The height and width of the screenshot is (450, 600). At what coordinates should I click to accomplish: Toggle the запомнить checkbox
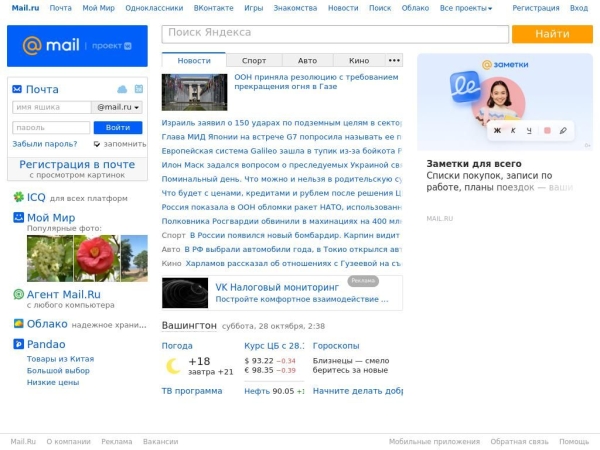click(97, 144)
